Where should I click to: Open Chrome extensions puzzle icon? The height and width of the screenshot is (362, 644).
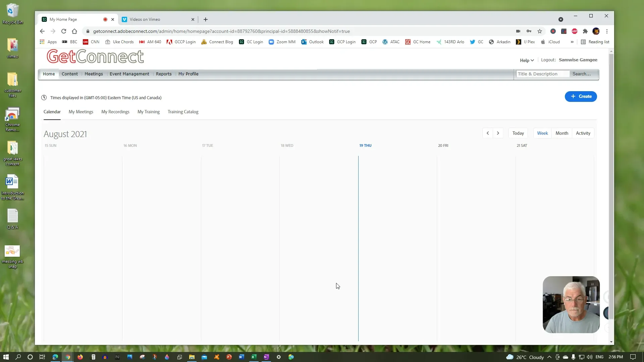coord(585,31)
